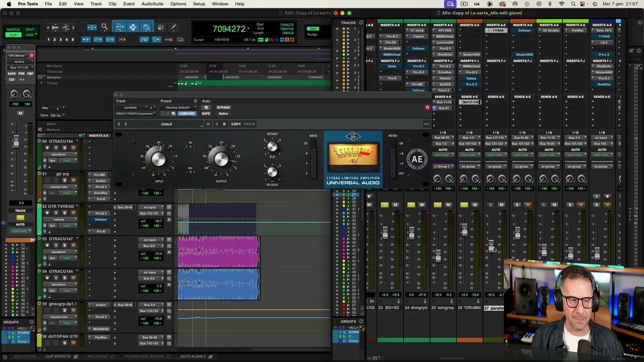Open the UADx1176AECompressor plug-in selector

pos(135,114)
